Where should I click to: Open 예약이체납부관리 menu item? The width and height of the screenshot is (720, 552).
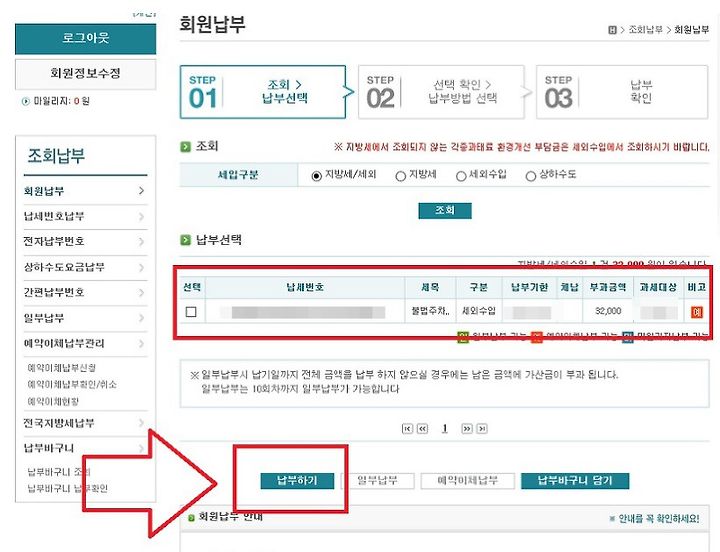point(64,343)
